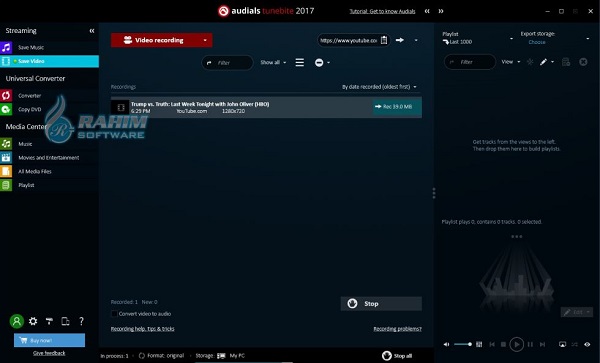The height and width of the screenshot is (363, 600).
Task: Click the previous tutorial double-arrow
Action: [427, 11]
